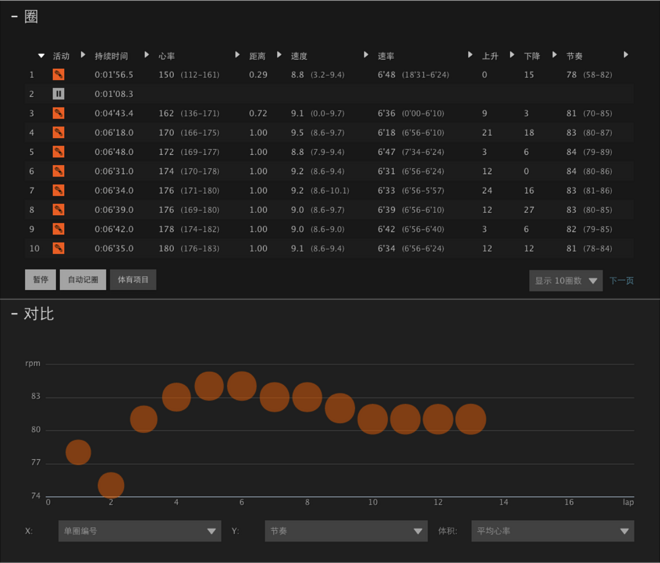660x563 pixels.
Task: Toggle the 暂停 filter button
Action: click(40, 280)
